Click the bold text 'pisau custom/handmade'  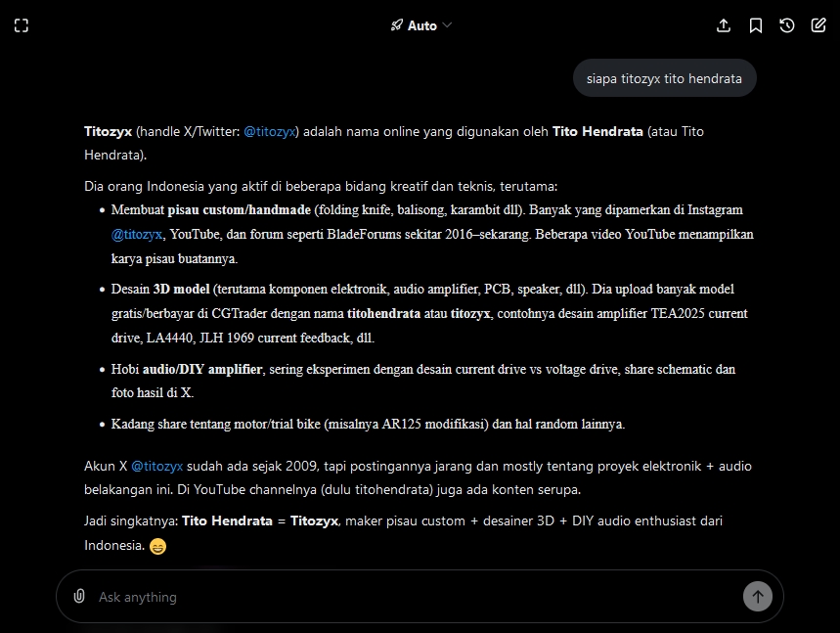[x=239, y=209]
